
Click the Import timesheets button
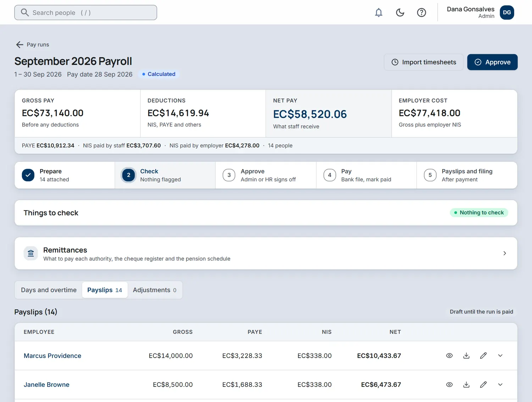[423, 62]
